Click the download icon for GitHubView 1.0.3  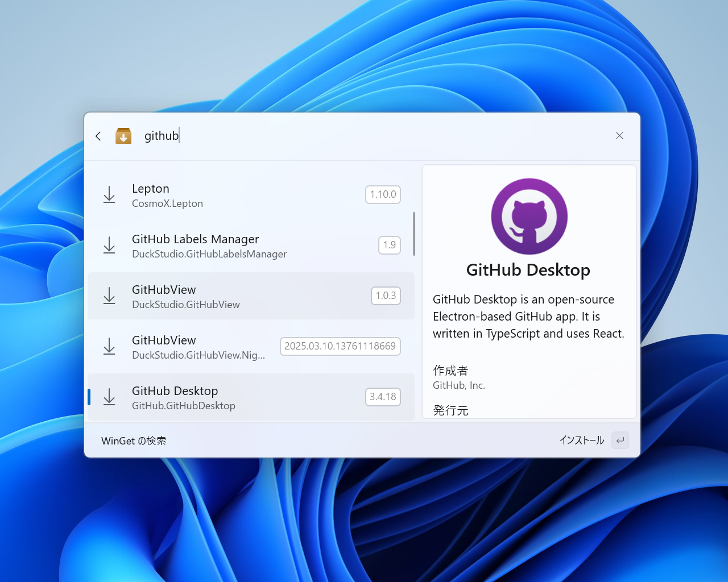coord(109,296)
